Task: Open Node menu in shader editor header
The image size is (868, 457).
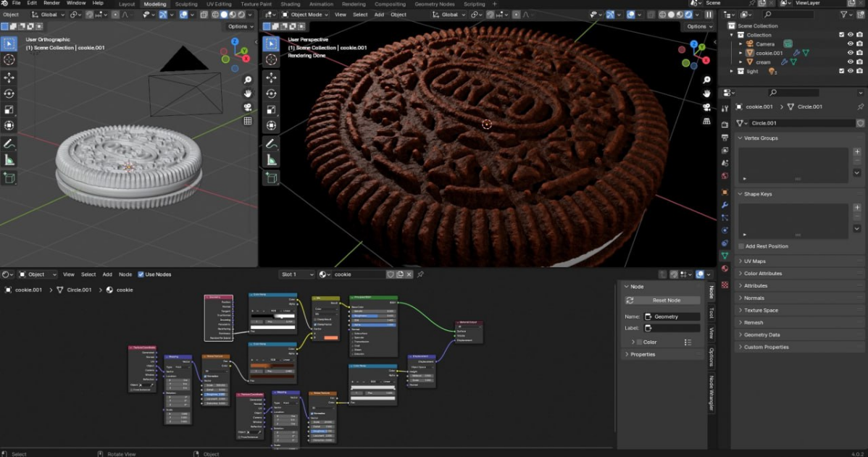Action: tap(125, 274)
